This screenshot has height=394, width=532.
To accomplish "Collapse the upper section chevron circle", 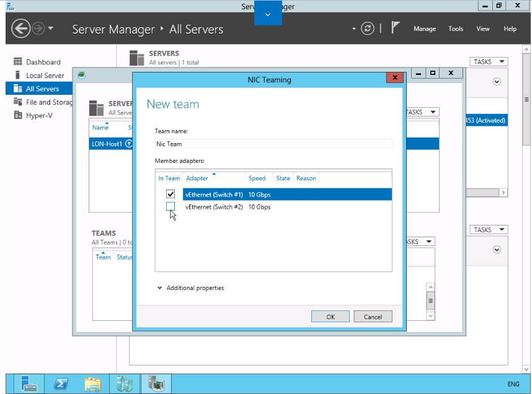I will [x=497, y=82].
